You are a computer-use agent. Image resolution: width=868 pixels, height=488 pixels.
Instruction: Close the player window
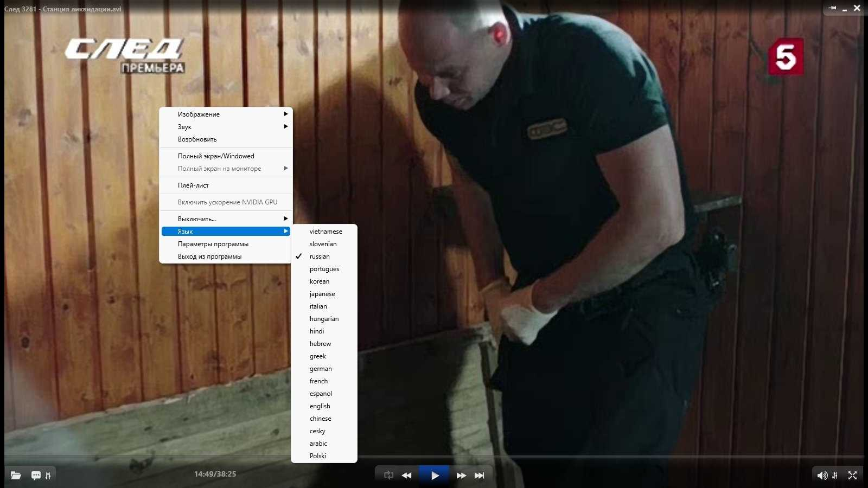coord(857,8)
